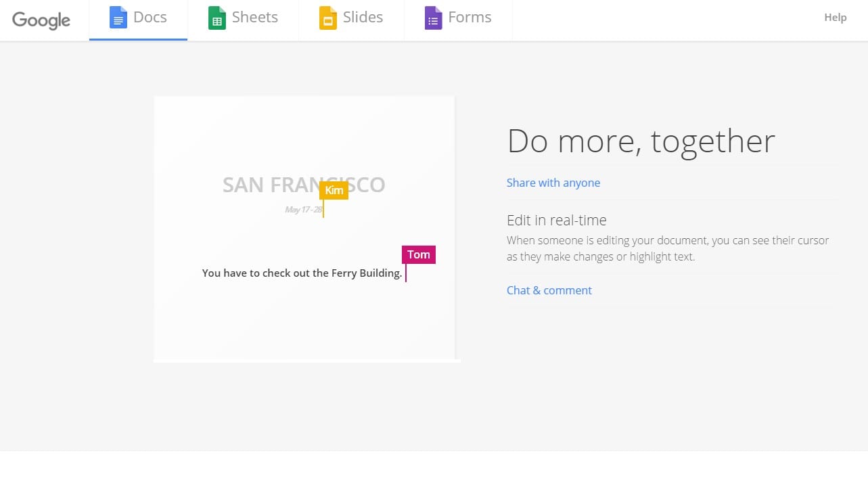868x500 pixels.
Task: Expand the Chat & comment section
Action: [x=549, y=290]
